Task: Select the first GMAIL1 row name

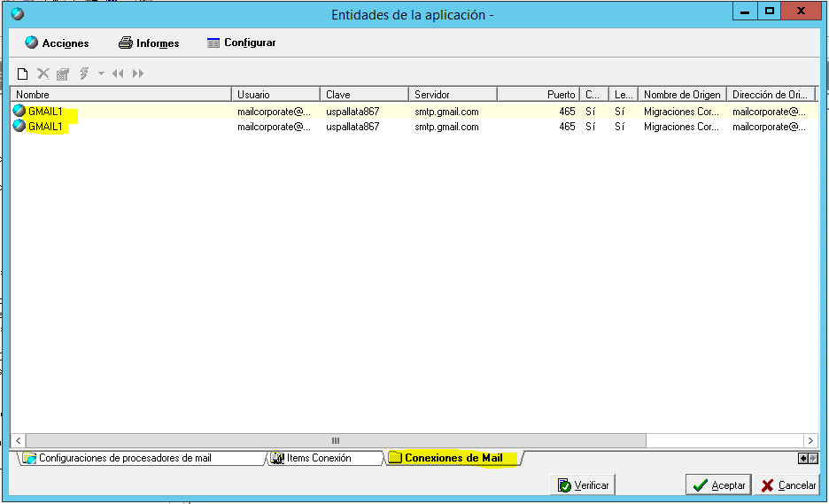Action: [45, 112]
